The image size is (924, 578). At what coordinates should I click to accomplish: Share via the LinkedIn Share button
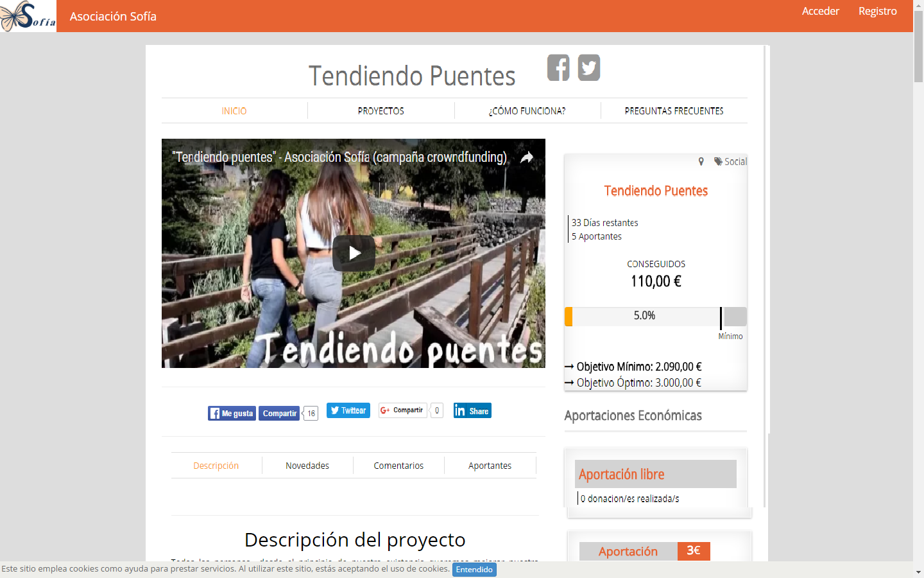(472, 411)
